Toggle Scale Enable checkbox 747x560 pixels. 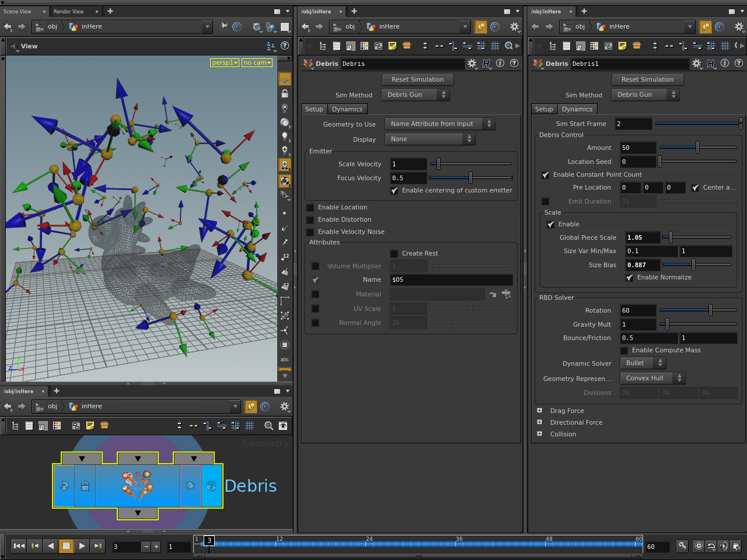[x=551, y=225]
